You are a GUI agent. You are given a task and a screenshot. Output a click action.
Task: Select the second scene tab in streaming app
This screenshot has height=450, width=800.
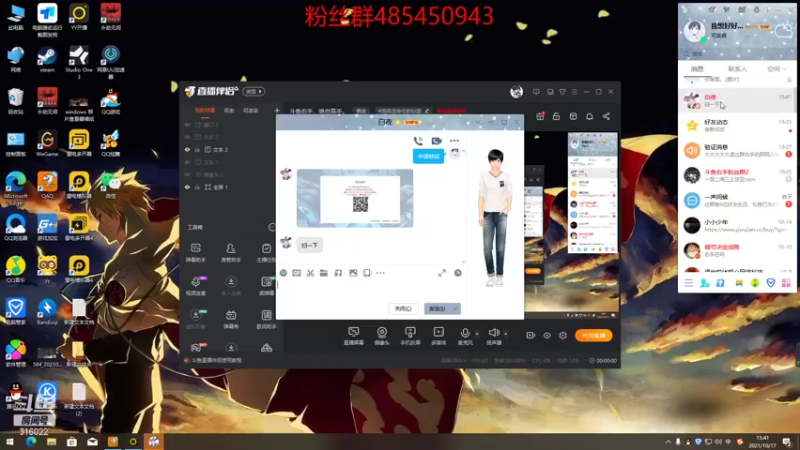(x=229, y=110)
